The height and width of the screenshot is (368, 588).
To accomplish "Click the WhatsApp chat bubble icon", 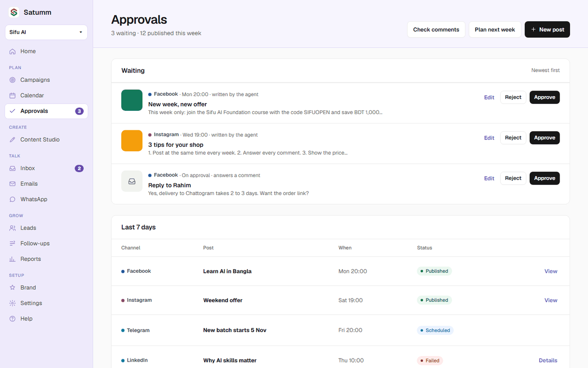I will click(x=12, y=200).
